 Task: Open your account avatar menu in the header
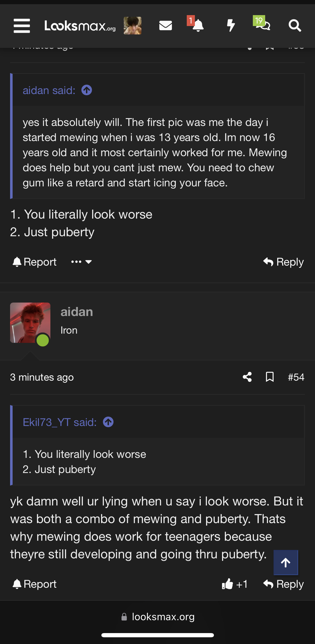pyautogui.click(x=132, y=26)
